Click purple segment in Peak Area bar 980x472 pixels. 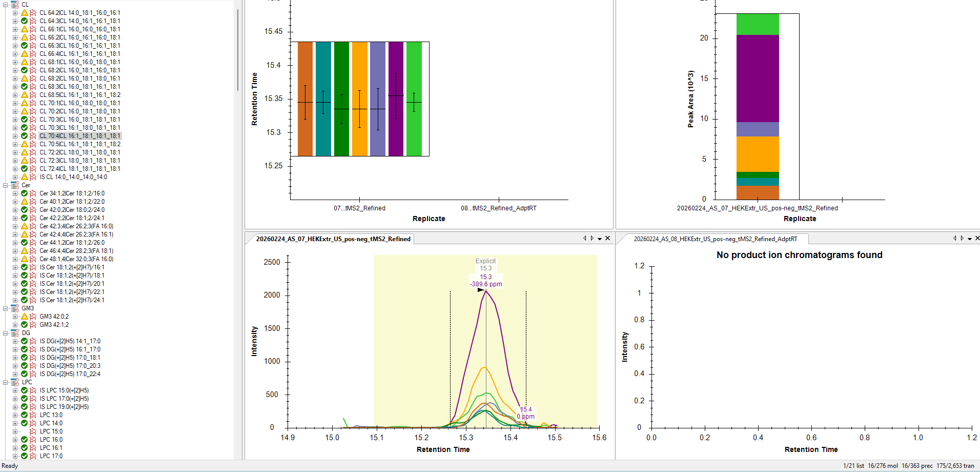pyautogui.click(x=757, y=78)
